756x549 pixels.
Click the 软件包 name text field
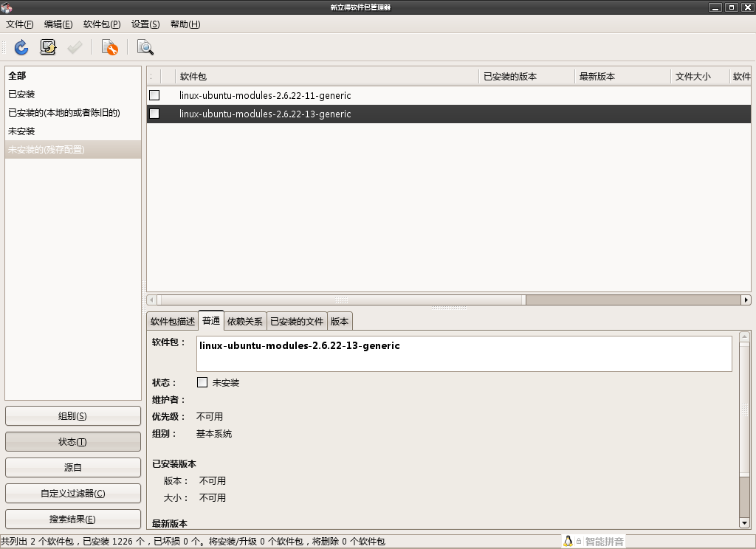(x=464, y=353)
